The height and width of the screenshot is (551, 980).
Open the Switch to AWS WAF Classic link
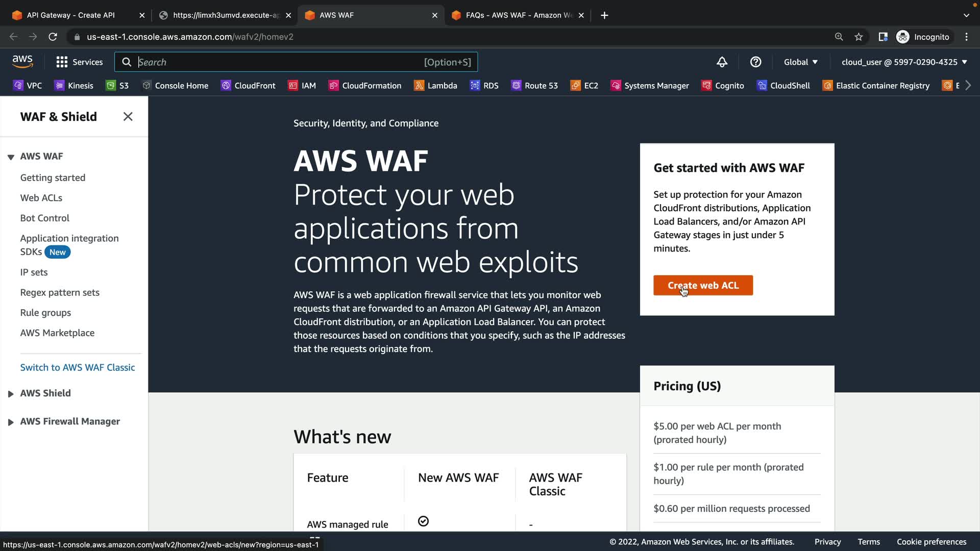point(78,367)
